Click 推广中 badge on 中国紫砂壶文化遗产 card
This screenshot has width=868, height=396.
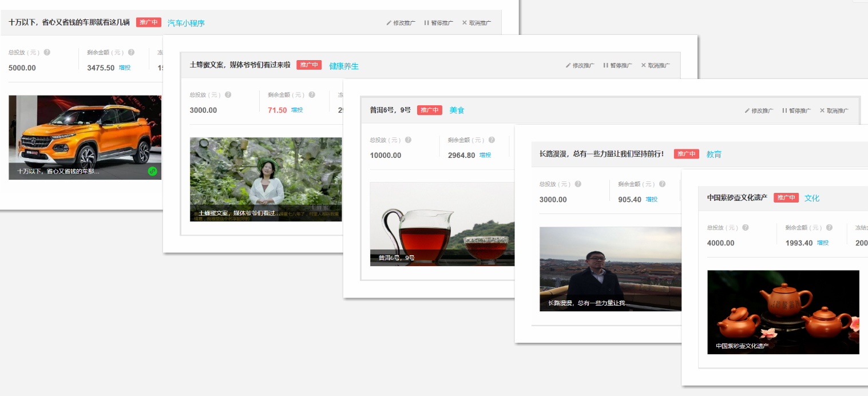tap(786, 197)
